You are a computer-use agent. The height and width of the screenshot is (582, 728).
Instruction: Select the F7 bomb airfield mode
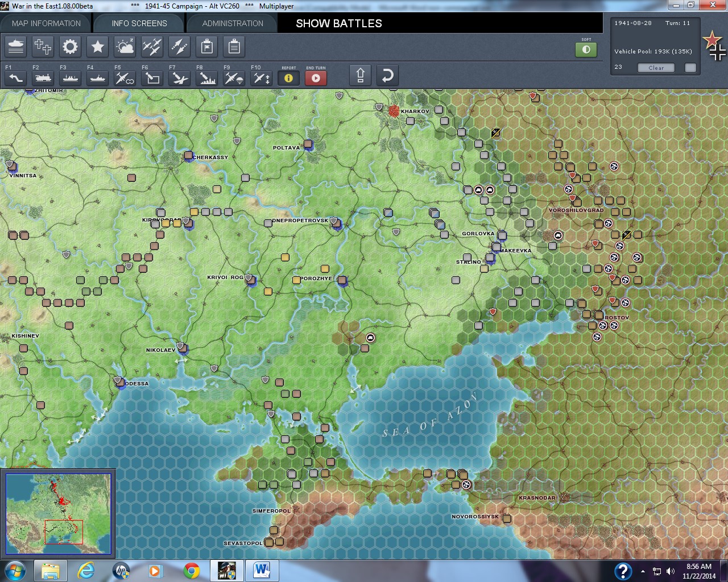pos(179,77)
